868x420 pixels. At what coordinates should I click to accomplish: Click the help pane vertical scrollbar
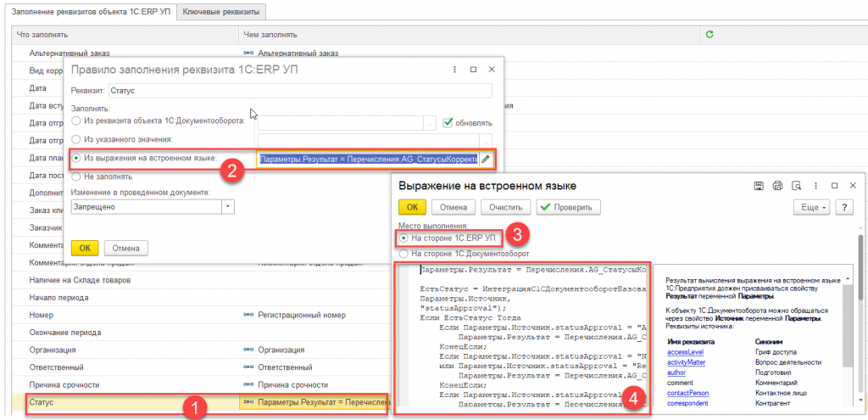point(846,327)
